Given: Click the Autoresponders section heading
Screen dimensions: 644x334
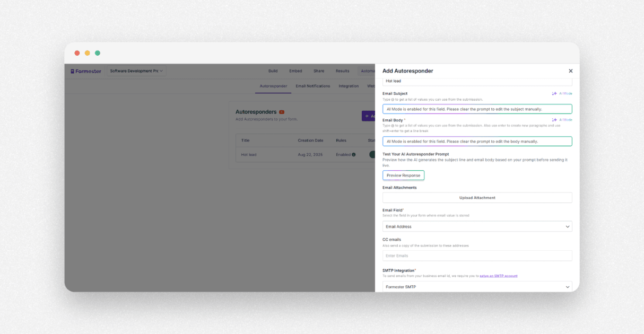Looking at the screenshot, I should [256, 112].
